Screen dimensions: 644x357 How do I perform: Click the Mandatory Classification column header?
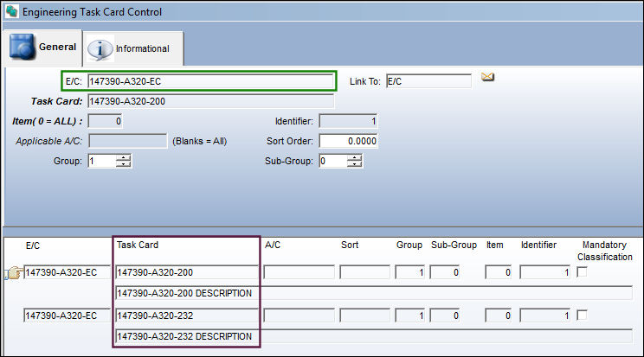(604, 251)
